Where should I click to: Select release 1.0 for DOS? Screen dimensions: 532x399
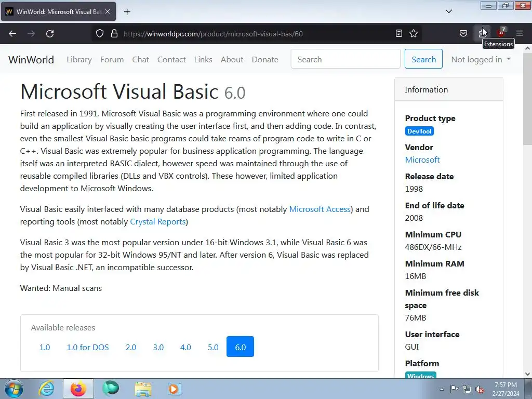point(87,347)
